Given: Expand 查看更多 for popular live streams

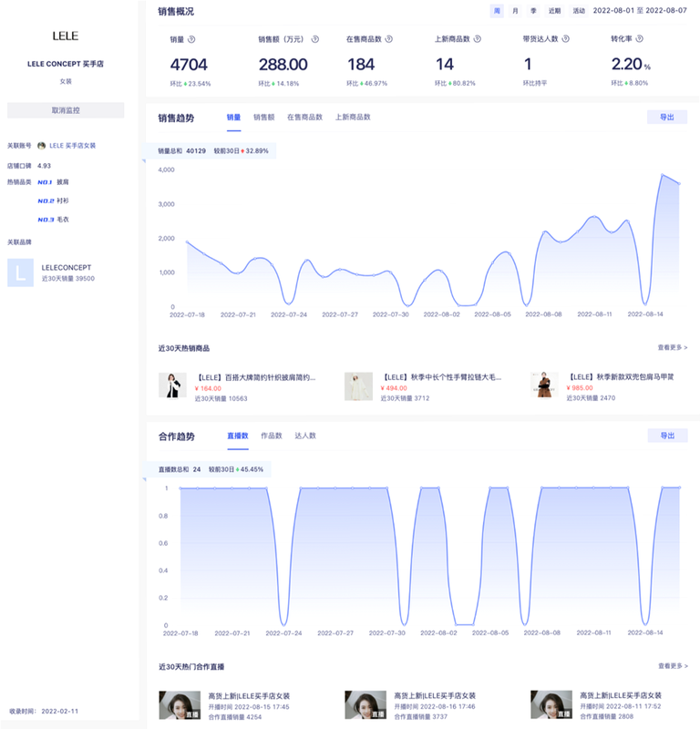Looking at the screenshot, I should tap(673, 666).
